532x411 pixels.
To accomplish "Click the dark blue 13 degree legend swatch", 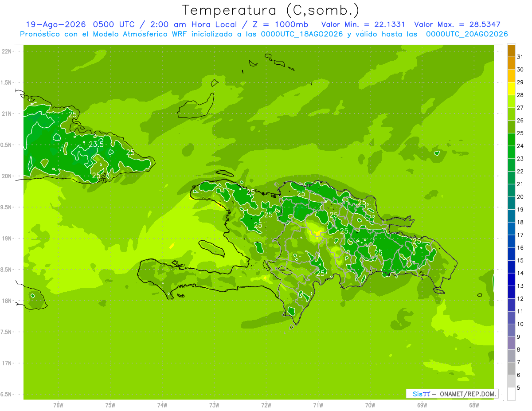I will 511,279.
